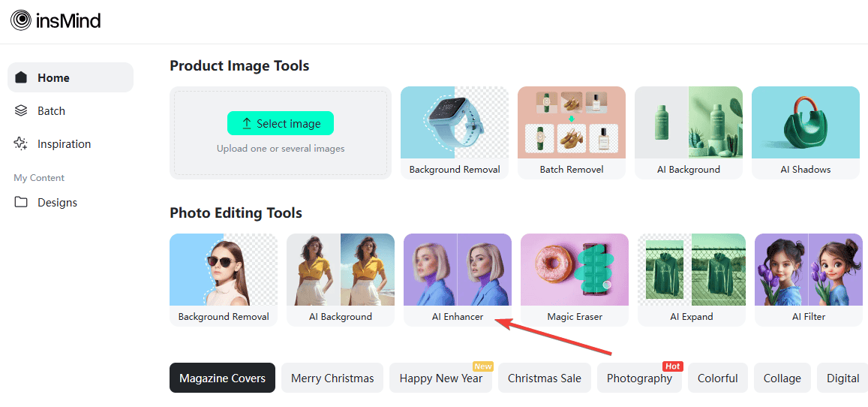The height and width of the screenshot is (407, 868).
Task: Open the AI Enhancer photo tool
Action: [x=458, y=279]
